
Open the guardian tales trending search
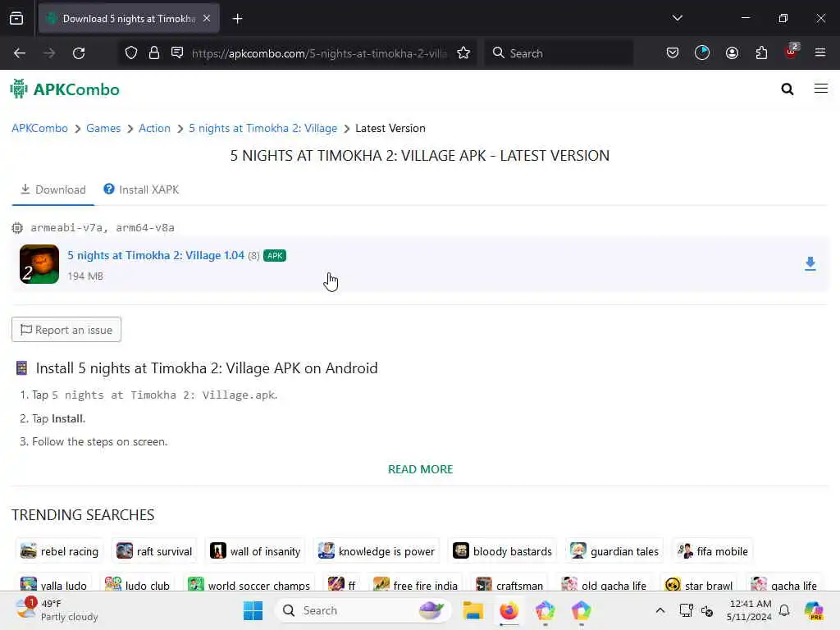614,551
